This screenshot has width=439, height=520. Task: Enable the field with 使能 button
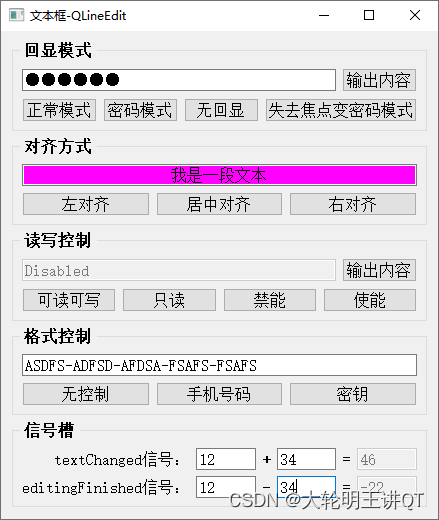tap(370, 300)
